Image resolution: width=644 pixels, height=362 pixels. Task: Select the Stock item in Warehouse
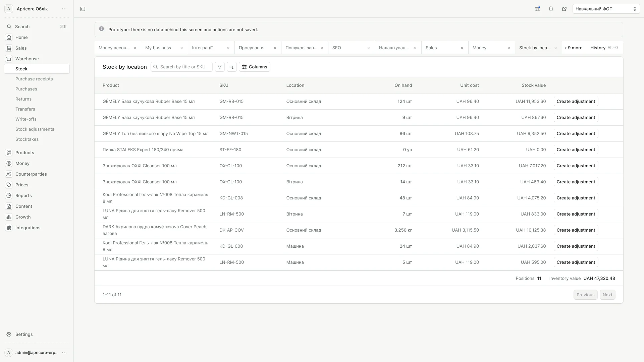click(37, 69)
